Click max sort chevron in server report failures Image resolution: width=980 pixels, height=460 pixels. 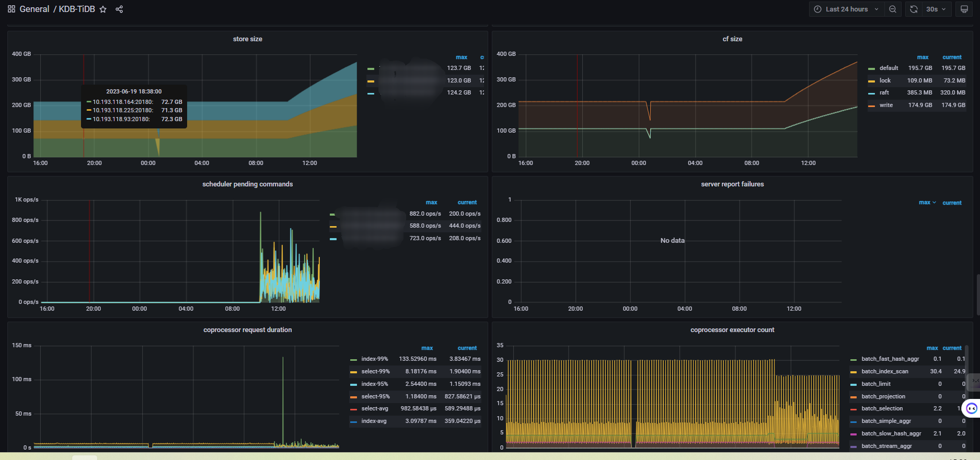pos(934,203)
